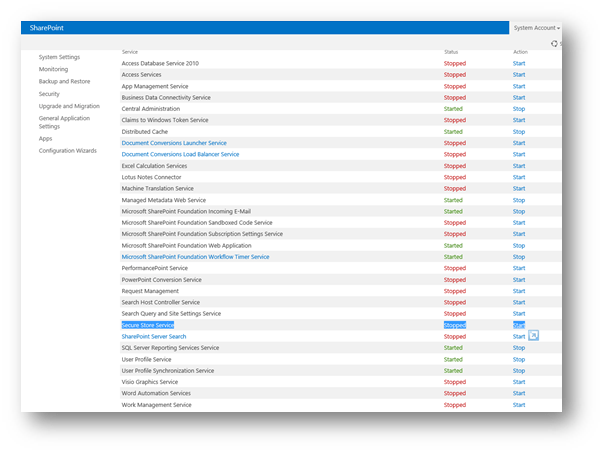The image size is (604, 454).
Task: Start the Secure Store Service
Action: (x=519, y=325)
